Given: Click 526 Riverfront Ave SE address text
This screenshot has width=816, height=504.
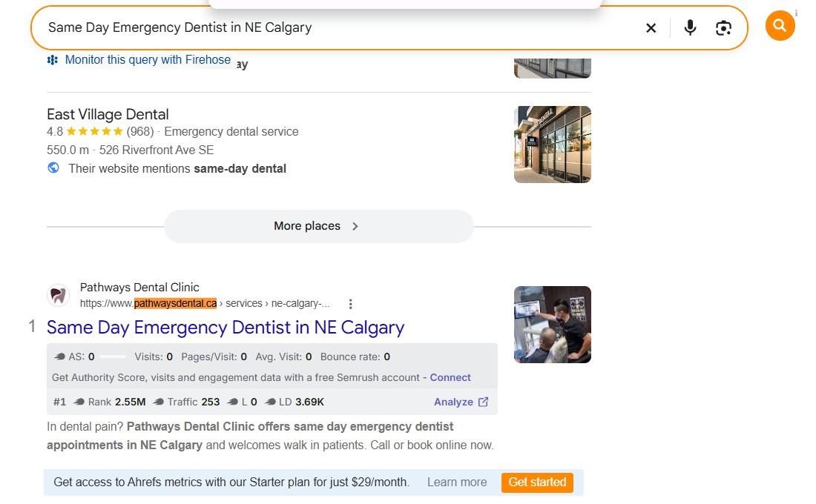Looking at the screenshot, I should click(156, 150).
